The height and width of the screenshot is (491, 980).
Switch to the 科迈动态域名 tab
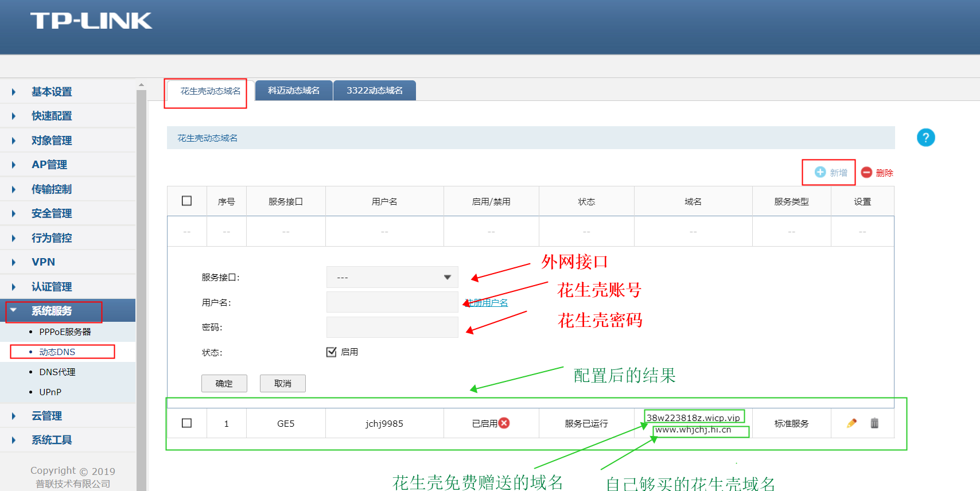coord(294,91)
